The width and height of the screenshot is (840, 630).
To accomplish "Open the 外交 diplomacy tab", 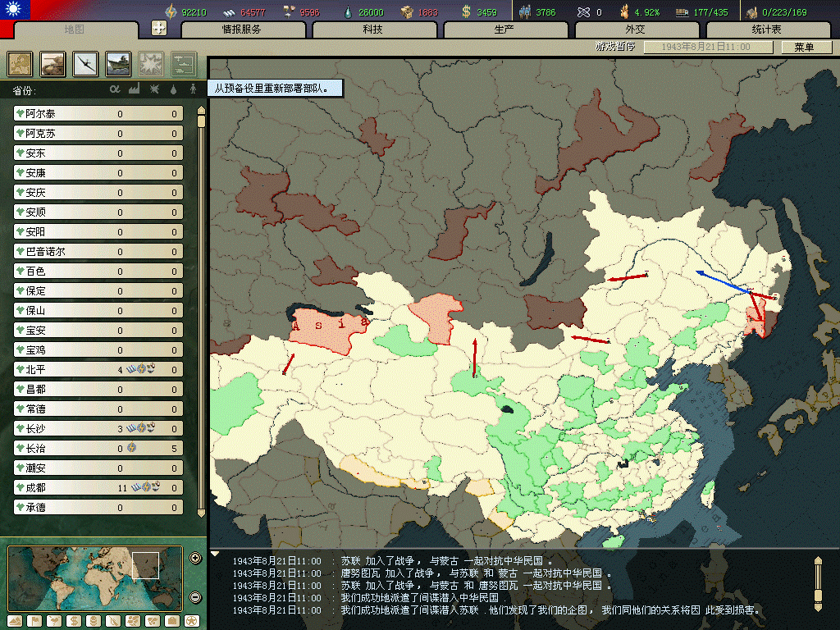I will tap(635, 30).
